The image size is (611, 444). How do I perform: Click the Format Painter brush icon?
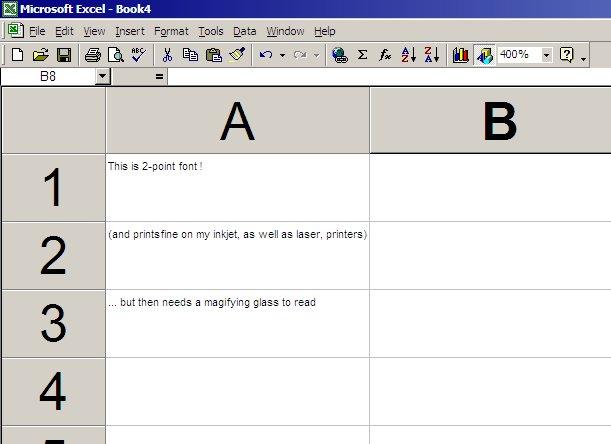[237, 55]
